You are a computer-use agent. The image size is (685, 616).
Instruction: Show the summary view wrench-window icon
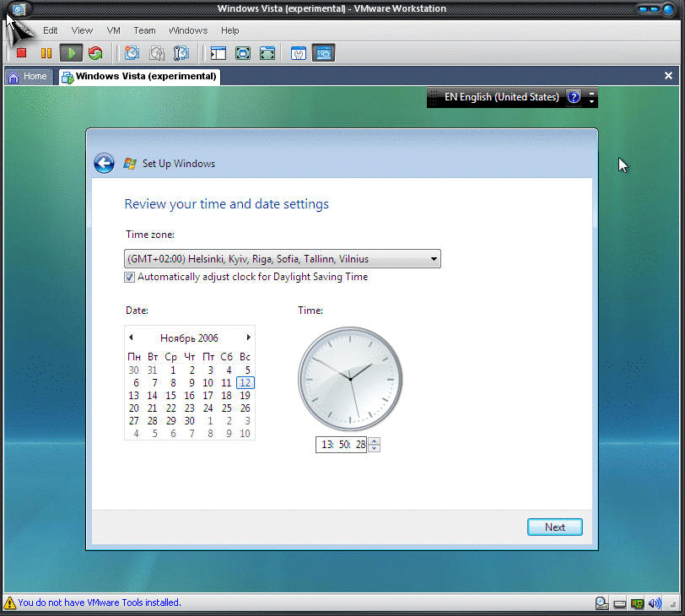click(x=299, y=53)
